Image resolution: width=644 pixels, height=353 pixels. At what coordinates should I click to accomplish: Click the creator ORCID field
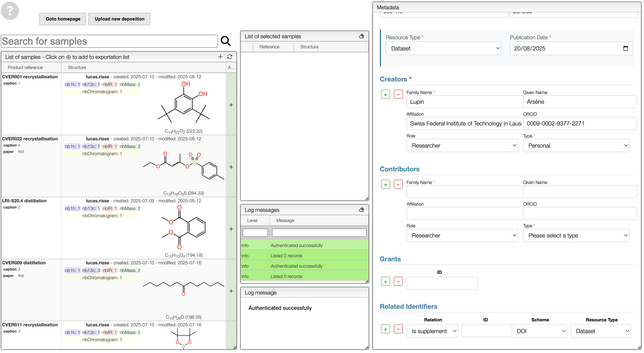(x=580, y=123)
